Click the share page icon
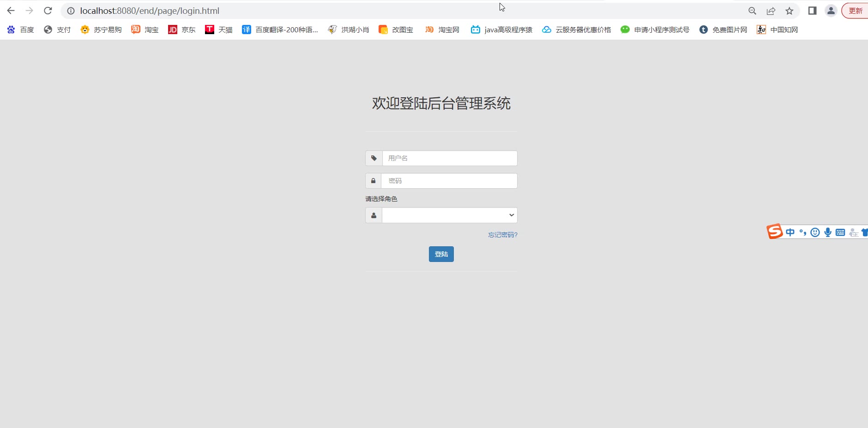Image resolution: width=868 pixels, height=428 pixels. coord(771,11)
